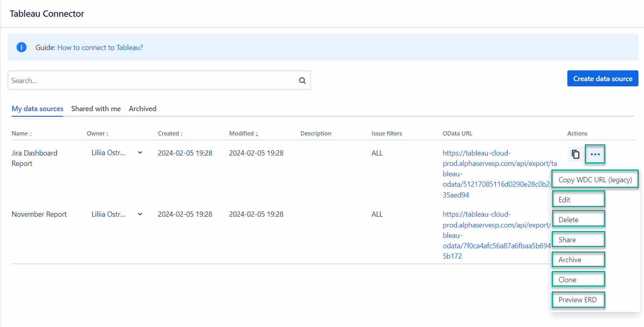Click Jira Dashboard Report name cell

click(34, 158)
